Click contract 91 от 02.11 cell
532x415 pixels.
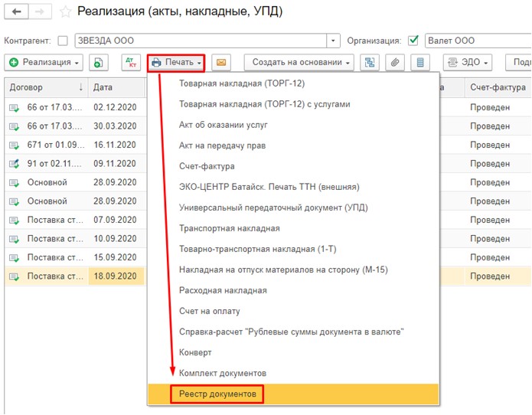(54, 163)
